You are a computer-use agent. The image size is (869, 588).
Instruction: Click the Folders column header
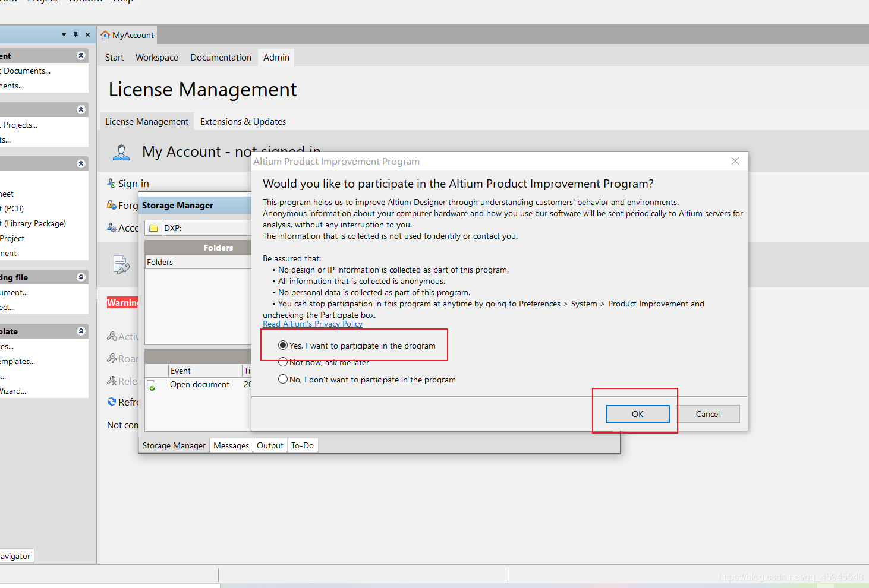[199, 248]
